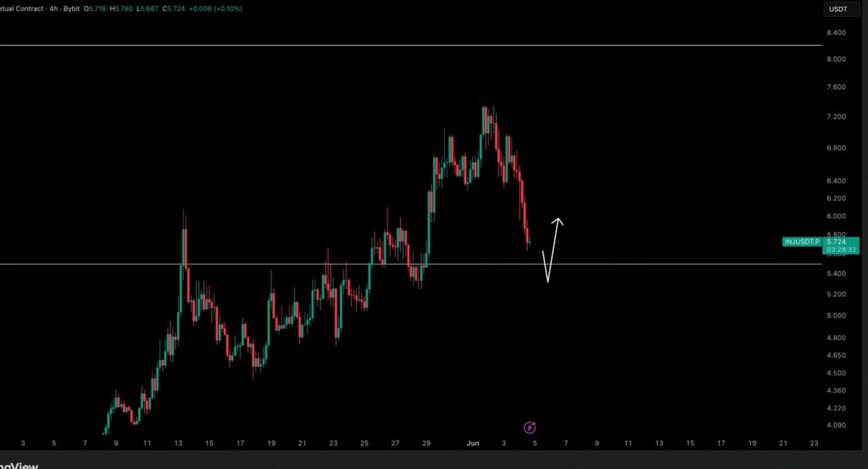Click the 29 date label on time axis
The height and width of the screenshot is (469, 868).
click(426, 444)
